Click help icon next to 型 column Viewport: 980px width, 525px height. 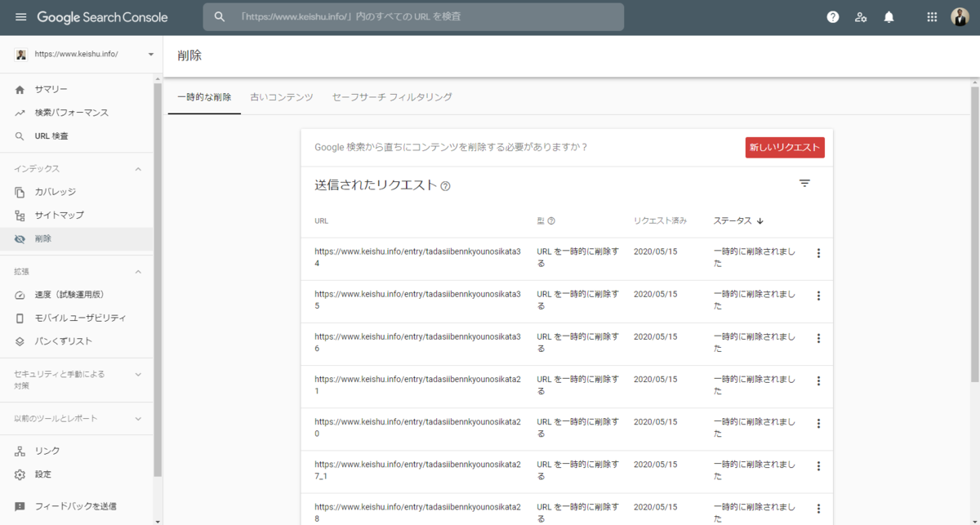(x=551, y=220)
